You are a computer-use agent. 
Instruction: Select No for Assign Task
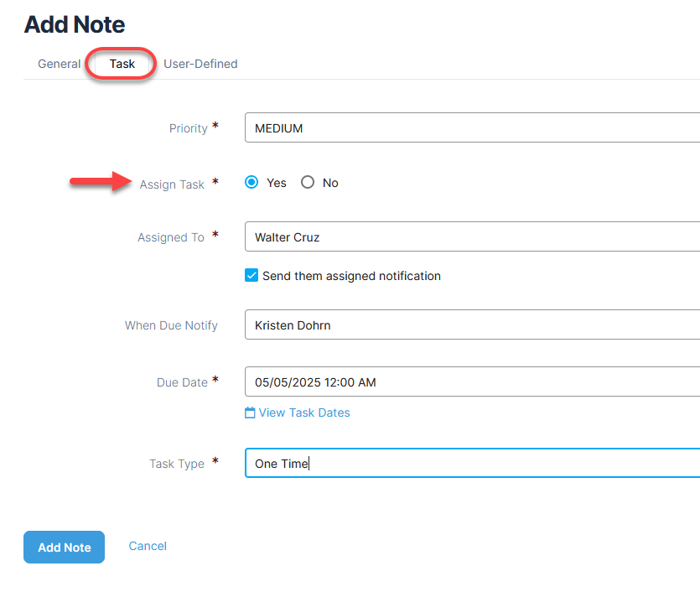tap(308, 183)
